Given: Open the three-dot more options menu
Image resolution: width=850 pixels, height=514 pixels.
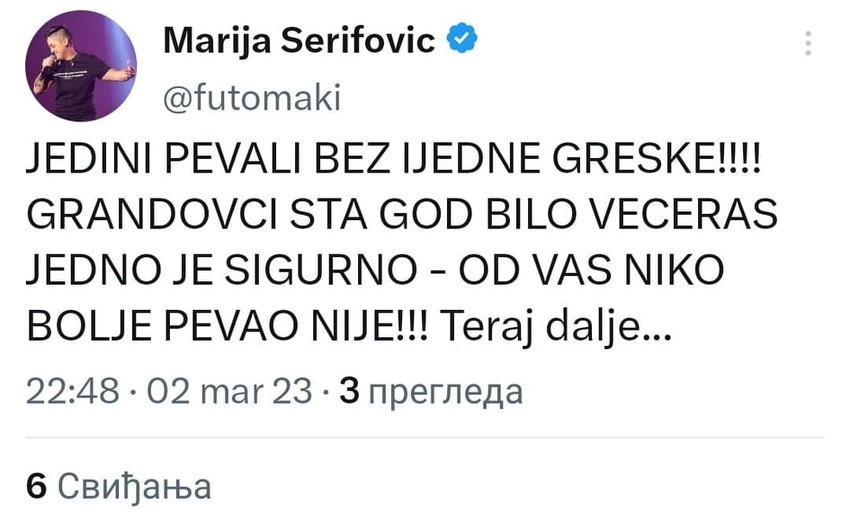Looking at the screenshot, I should point(808,42).
